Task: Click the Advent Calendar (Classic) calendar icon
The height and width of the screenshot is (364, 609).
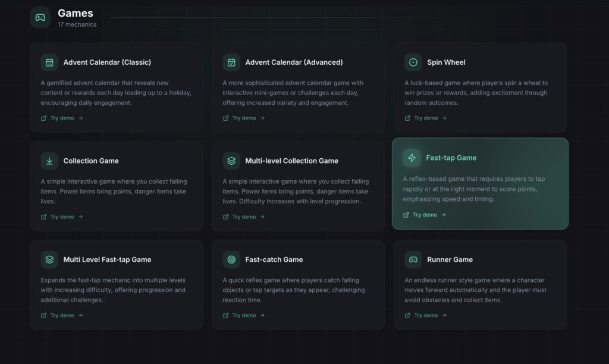Action: coord(49,62)
